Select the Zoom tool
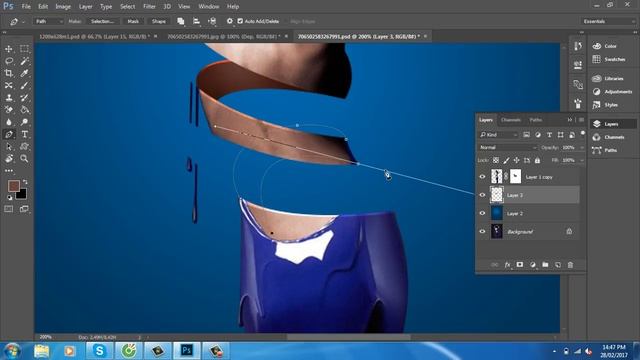Screen dimensions: 640x360 pos(24,158)
